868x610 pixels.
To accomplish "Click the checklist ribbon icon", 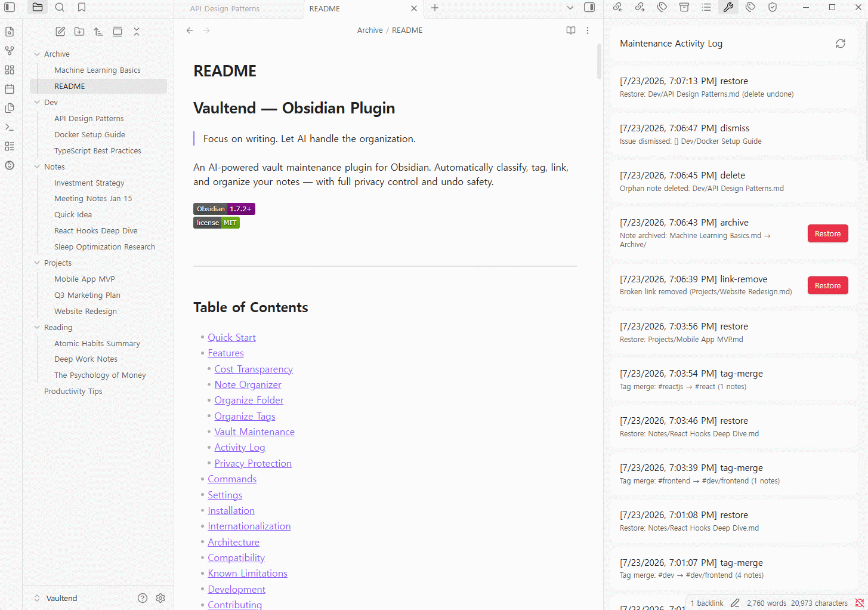I will pos(10,146).
